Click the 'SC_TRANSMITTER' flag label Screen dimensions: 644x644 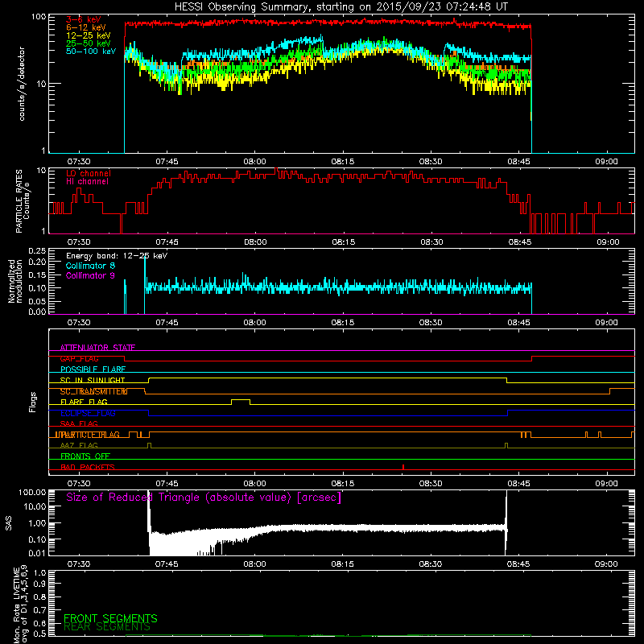click(93, 391)
